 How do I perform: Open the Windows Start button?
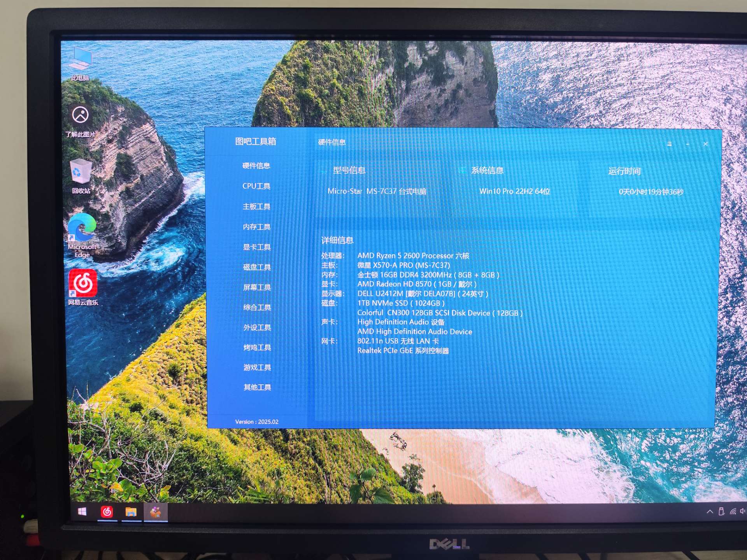pos(82,512)
